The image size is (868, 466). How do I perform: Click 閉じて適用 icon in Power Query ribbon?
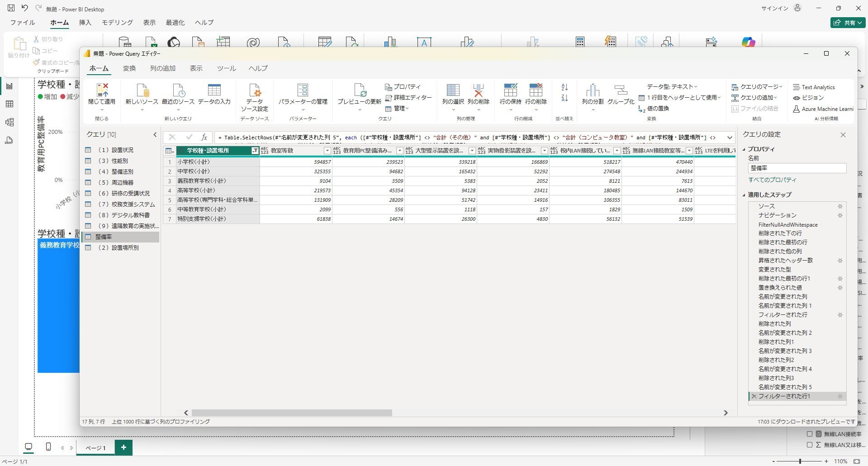point(102,90)
